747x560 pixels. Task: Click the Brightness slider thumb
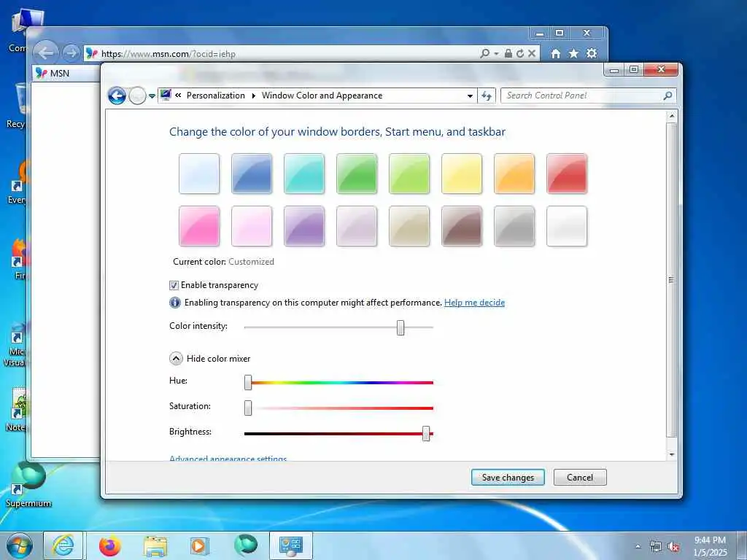pyautogui.click(x=426, y=433)
